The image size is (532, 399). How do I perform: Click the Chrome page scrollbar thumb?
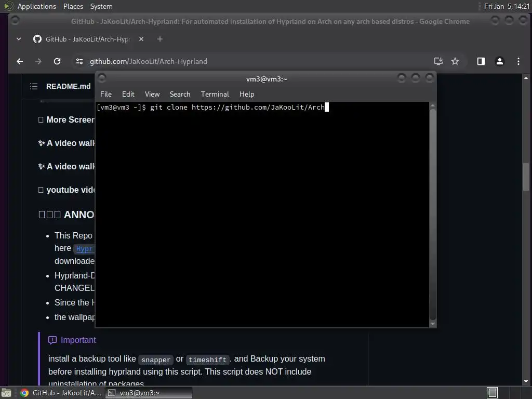pos(526,177)
